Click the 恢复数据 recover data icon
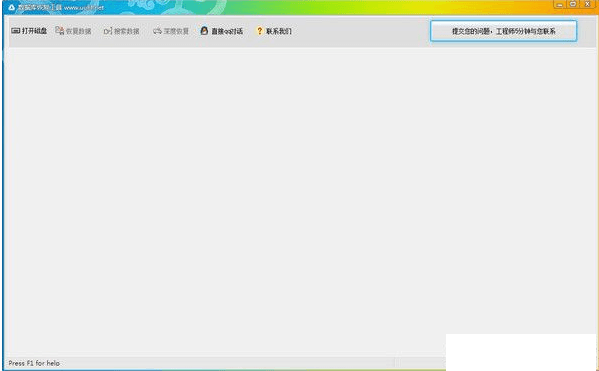This screenshot has height=371, width=599. 59,31
